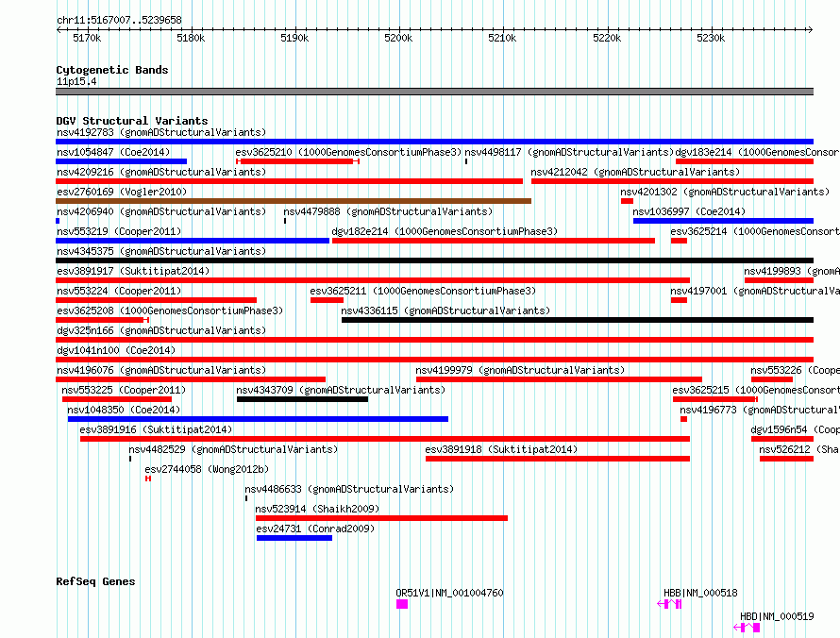Open the HBD|NM_000519 gene label
This screenshot has height=638, width=840.
[x=777, y=616]
